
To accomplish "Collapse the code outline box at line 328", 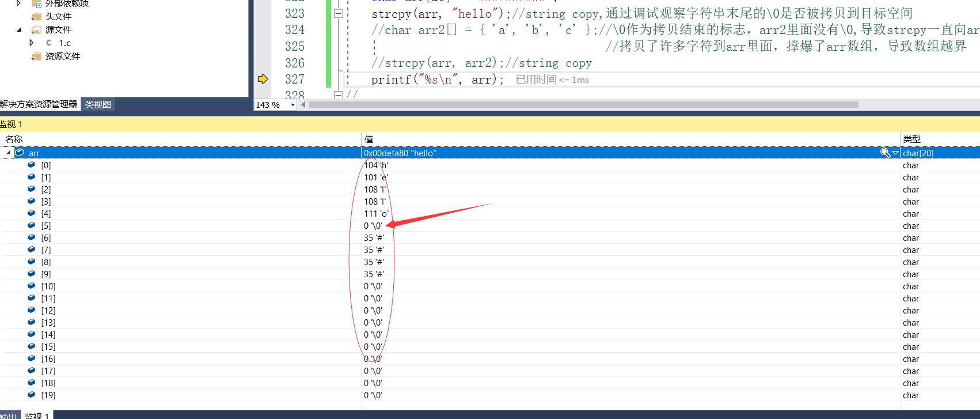I will click(x=339, y=95).
